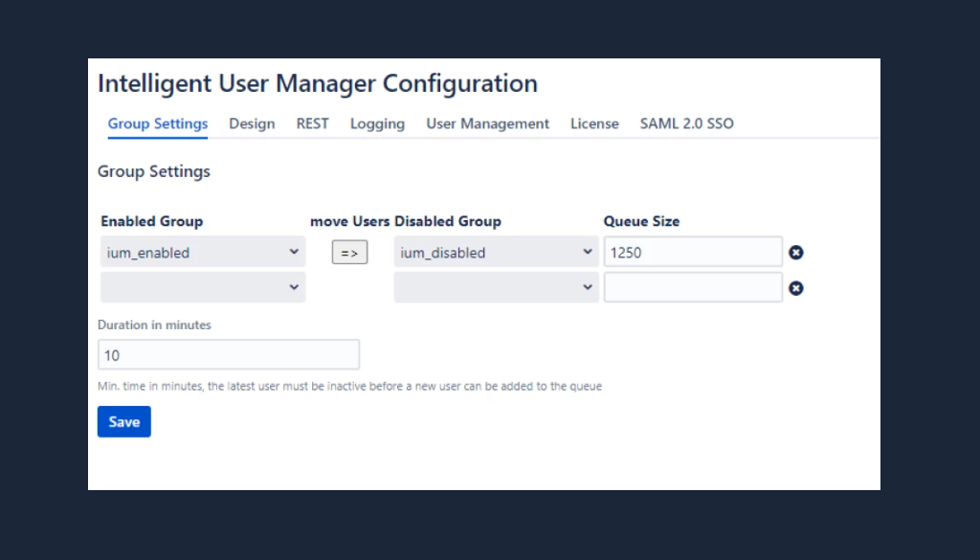Image resolution: width=980 pixels, height=560 pixels.
Task: Click the Queue Size column header
Action: [x=641, y=221]
